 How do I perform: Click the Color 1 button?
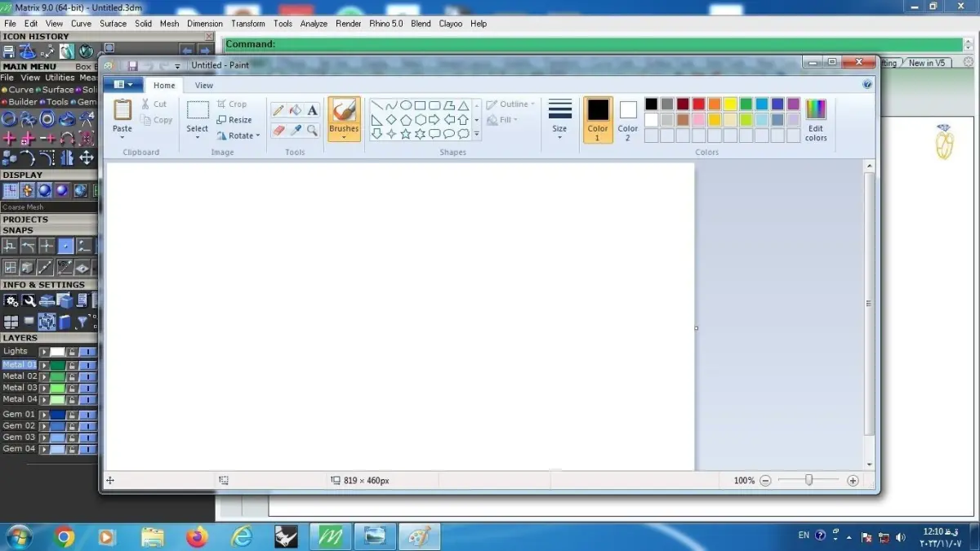point(598,120)
